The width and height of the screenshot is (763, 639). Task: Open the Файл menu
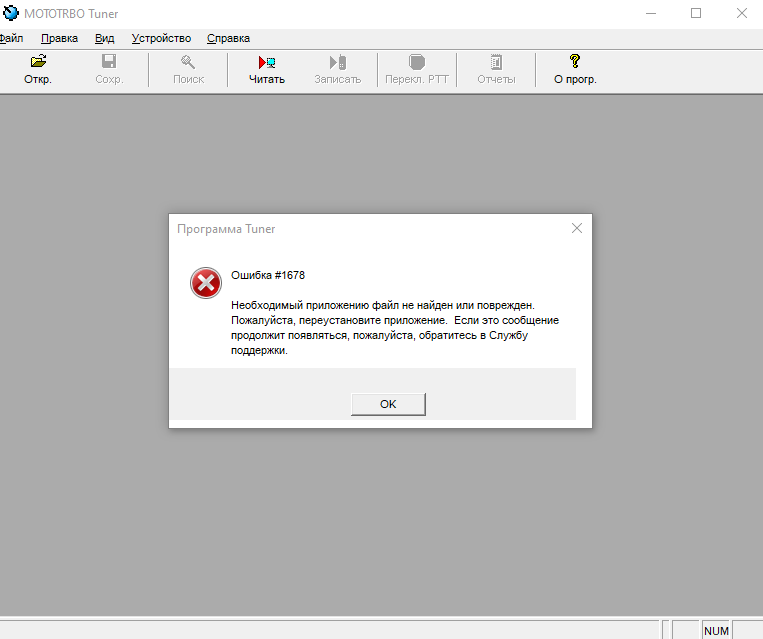tap(11, 38)
